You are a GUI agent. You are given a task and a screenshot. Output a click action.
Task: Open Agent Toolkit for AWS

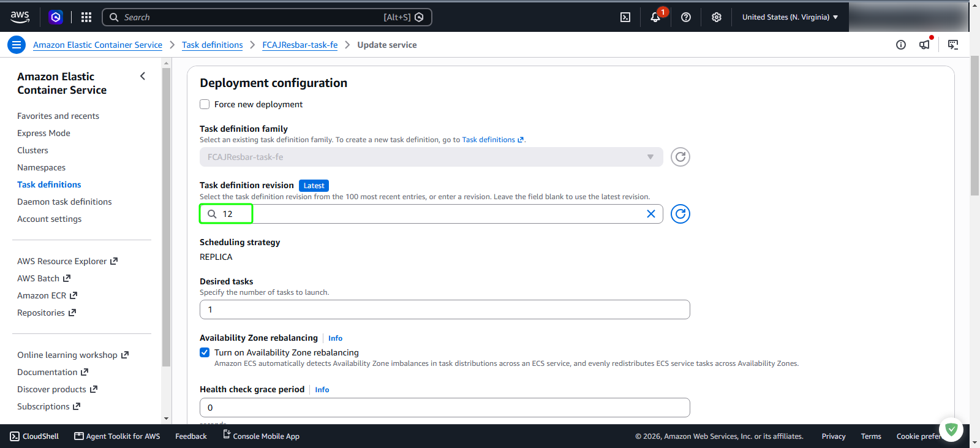click(117, 436)
